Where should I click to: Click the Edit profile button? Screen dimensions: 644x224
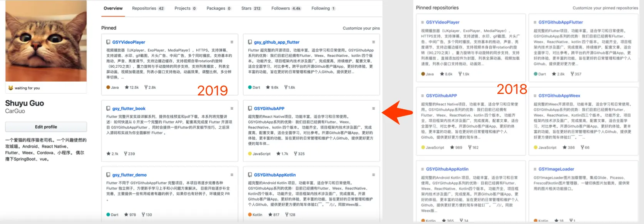click(46, 127)
